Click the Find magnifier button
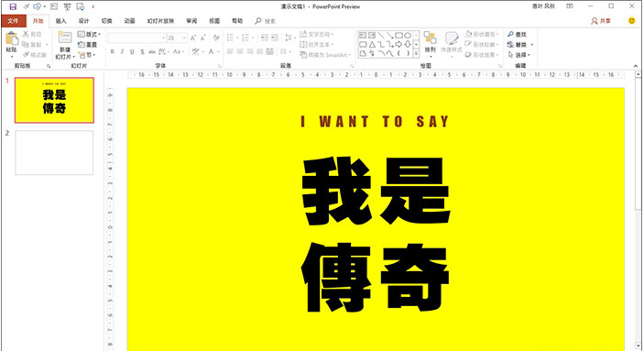 point(517,34)
